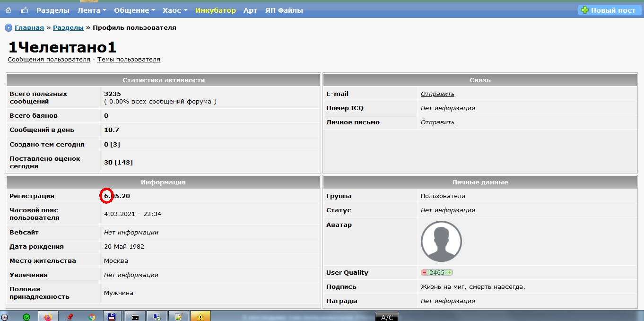
Task: Click the A/C button in the taskbar
Action: coord(387,317)
